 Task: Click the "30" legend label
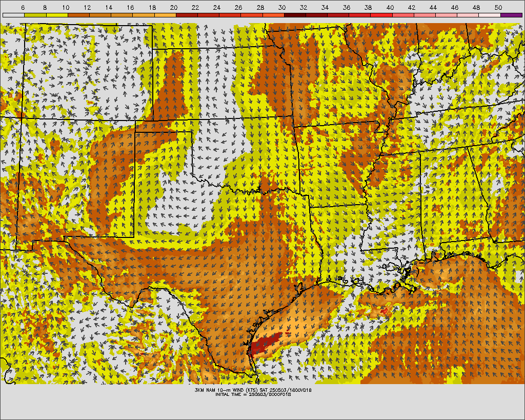coord(282,7)
